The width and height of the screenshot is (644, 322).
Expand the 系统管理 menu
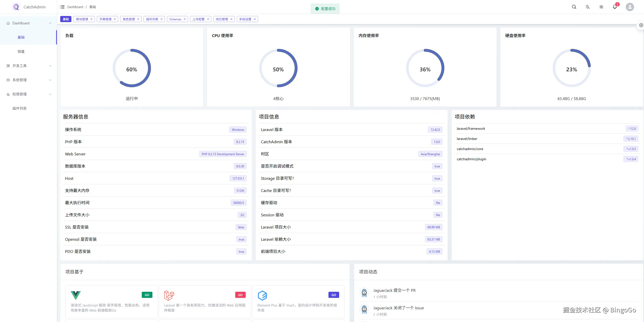click(x=19, y=80)
